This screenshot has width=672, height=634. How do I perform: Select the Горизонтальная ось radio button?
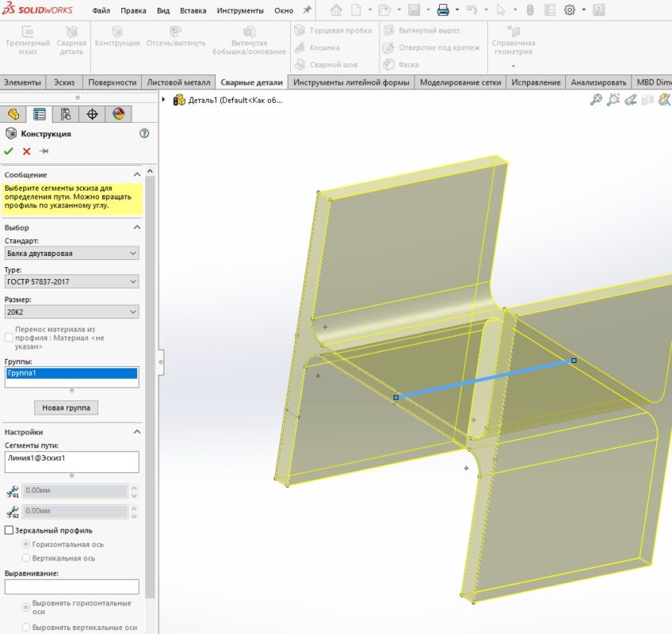(x=25, y=544)
